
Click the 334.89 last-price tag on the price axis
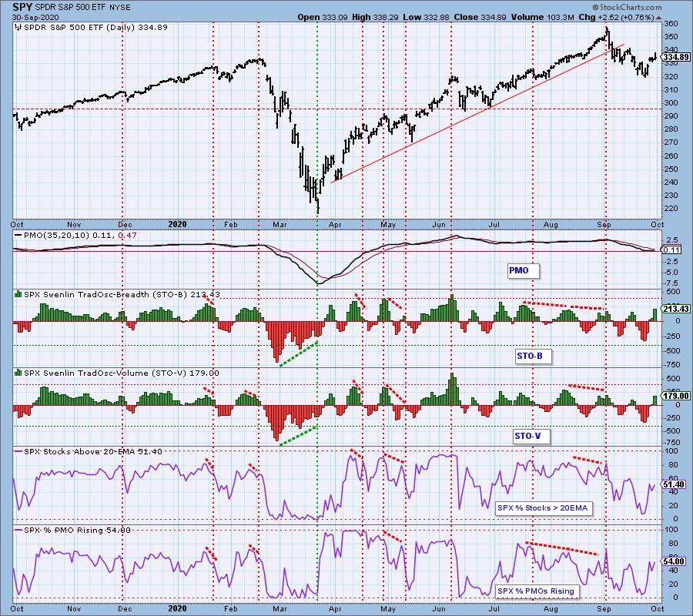675,57
